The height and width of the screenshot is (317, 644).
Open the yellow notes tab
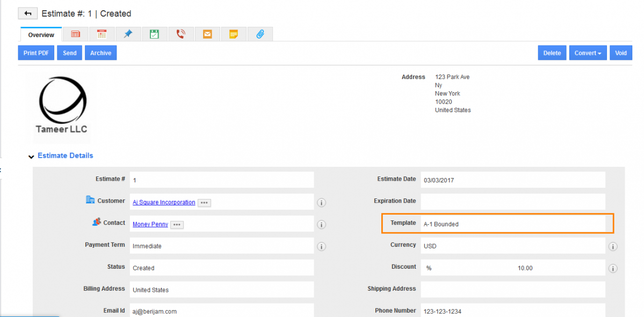click(234, 34)
